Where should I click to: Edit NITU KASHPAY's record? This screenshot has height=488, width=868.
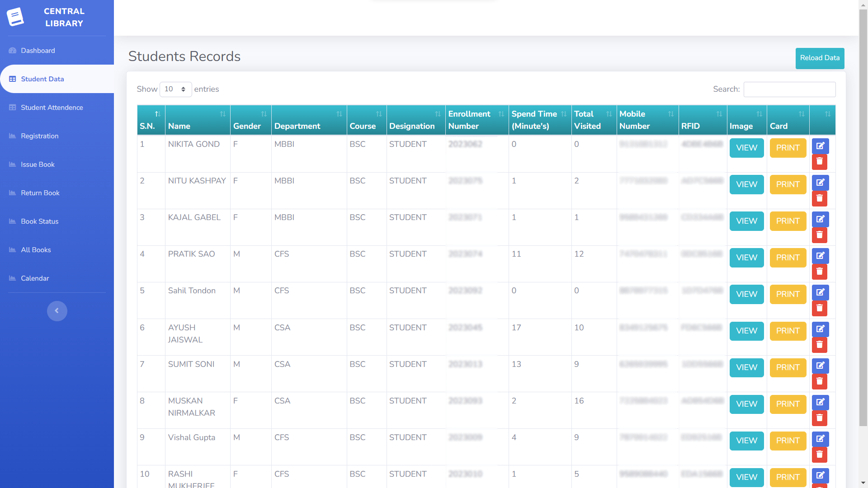pos(820,183)
